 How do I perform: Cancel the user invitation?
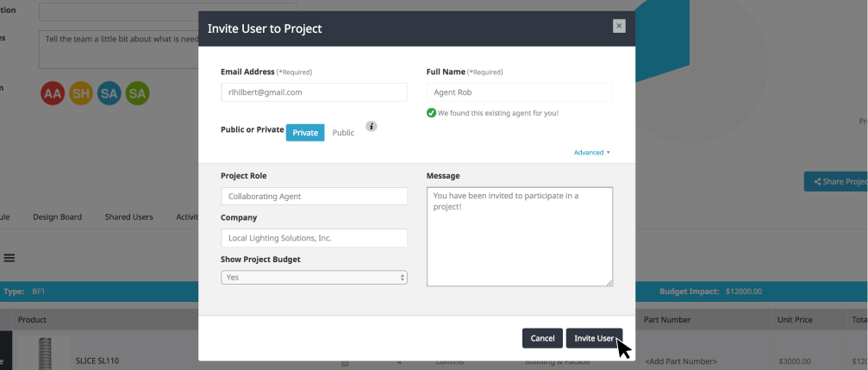coord(542,338)
